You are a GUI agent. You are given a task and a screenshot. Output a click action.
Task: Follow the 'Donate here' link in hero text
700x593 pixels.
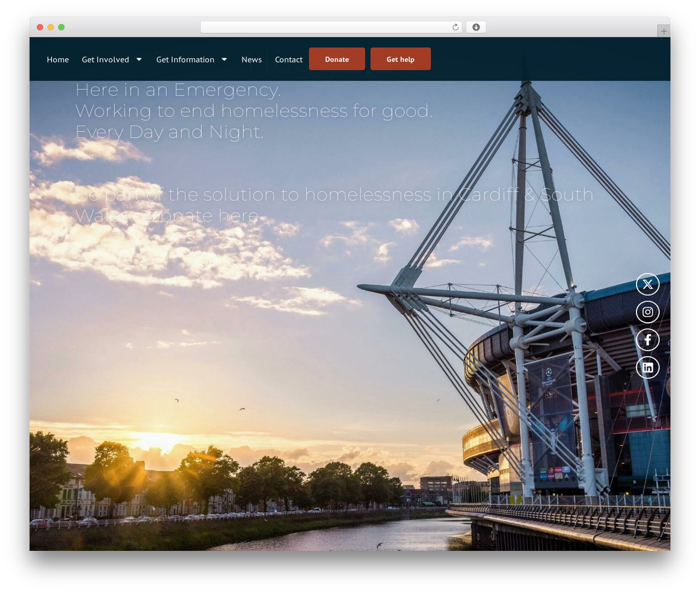[202, 216]
